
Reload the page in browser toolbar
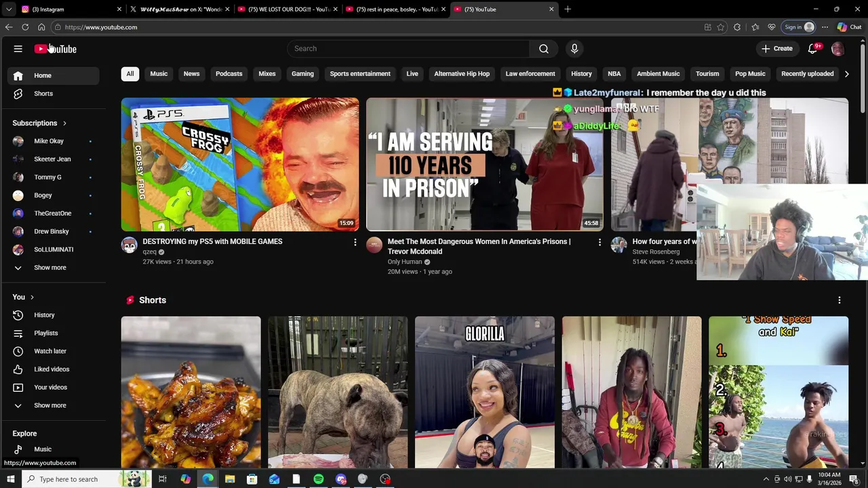pyautogui.click(x=25, y=27)
